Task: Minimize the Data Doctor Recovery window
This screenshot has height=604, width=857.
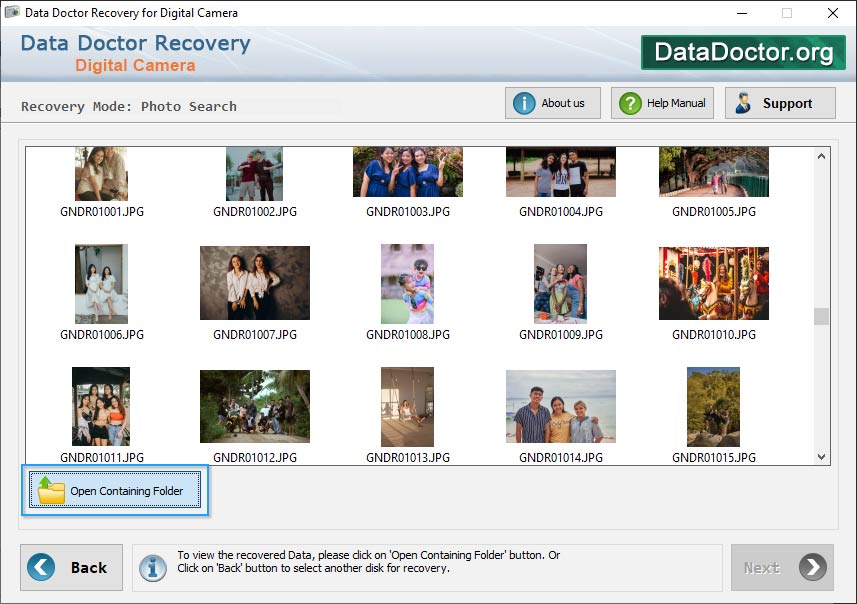Action: (741, 13)
